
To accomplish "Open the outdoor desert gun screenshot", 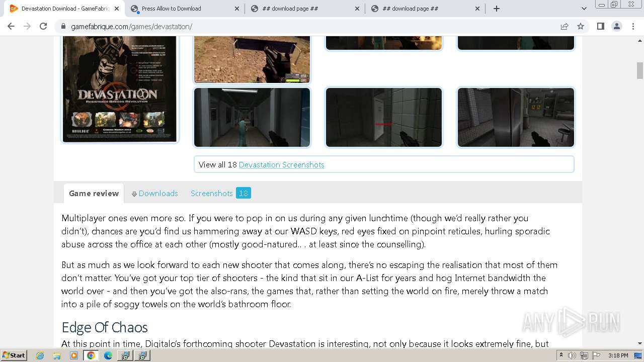I will point(252,59).
